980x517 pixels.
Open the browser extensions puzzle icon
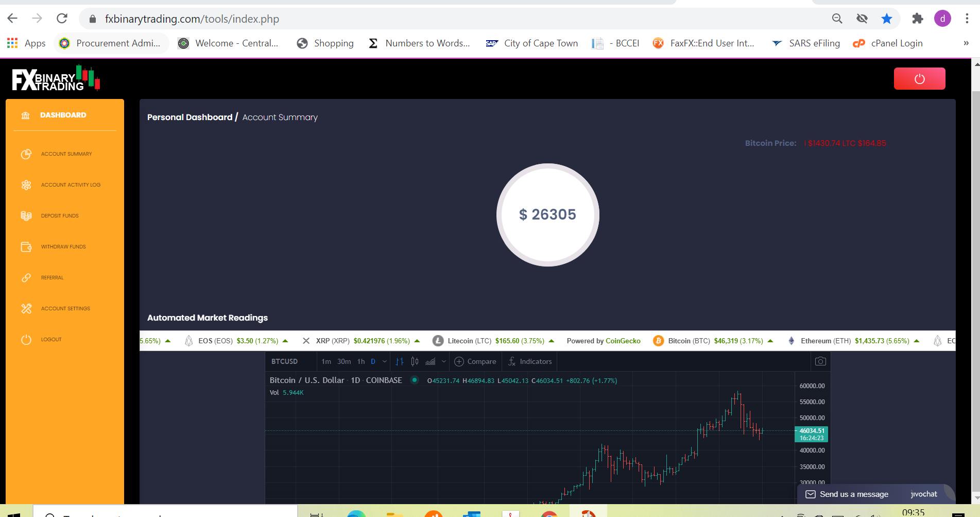[917, 19]
